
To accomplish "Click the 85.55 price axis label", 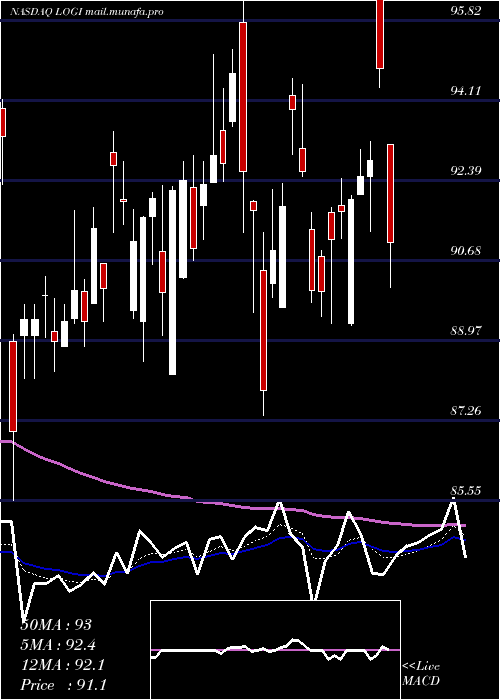I will [x=466, y=491].
